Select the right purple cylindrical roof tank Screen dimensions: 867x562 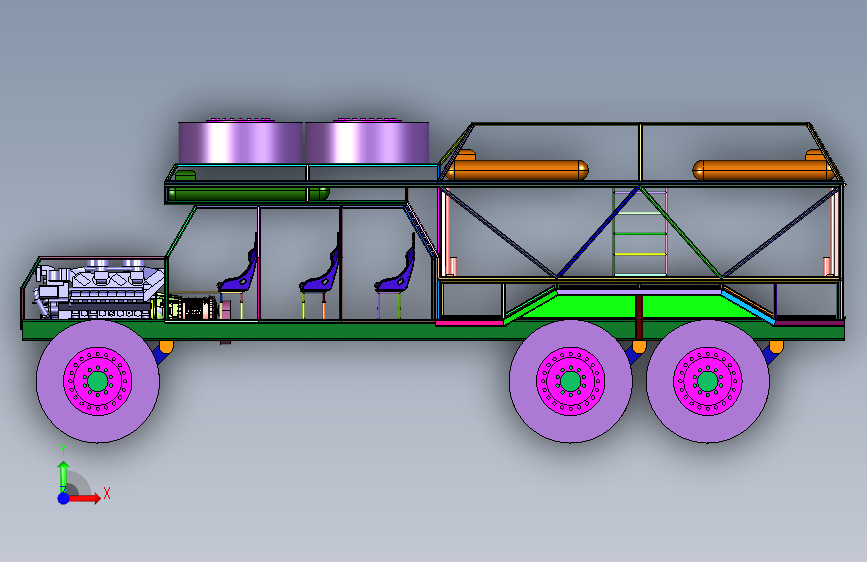tap(367, 142)
